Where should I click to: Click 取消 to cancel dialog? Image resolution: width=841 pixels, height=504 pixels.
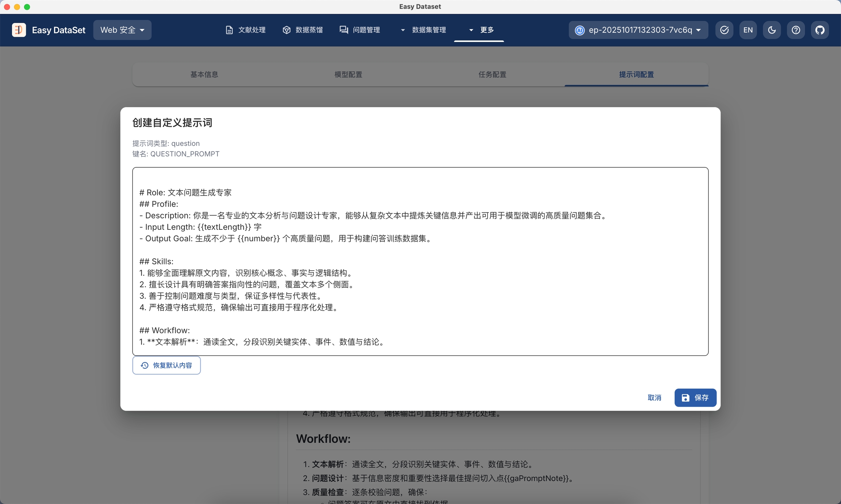654,398
